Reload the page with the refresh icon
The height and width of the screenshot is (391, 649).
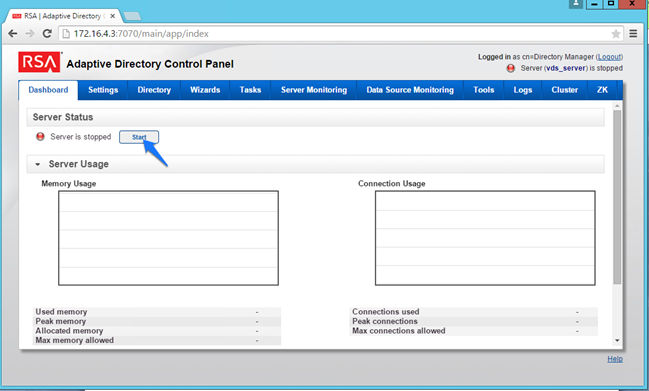click(x=47, y=34)
